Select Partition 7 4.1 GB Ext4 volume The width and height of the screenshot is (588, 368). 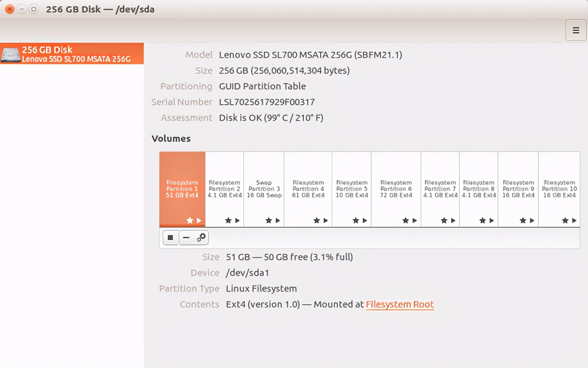click(441, 189)
